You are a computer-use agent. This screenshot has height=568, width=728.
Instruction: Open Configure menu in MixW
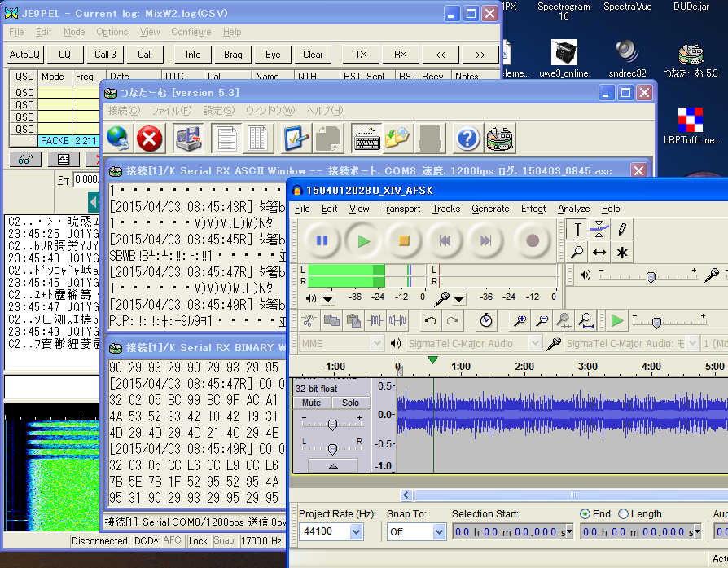pos(191,32)
